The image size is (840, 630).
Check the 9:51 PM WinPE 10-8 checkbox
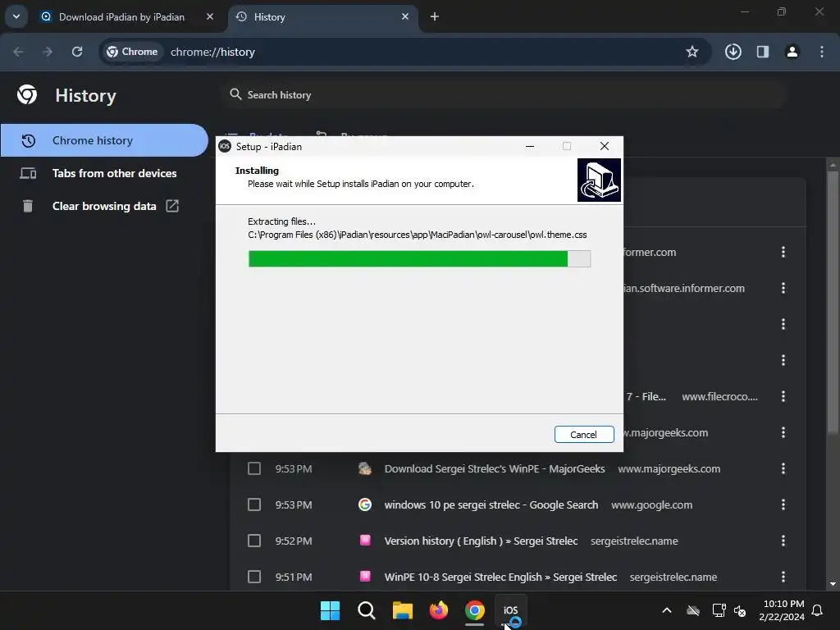(x=254, y=577)
